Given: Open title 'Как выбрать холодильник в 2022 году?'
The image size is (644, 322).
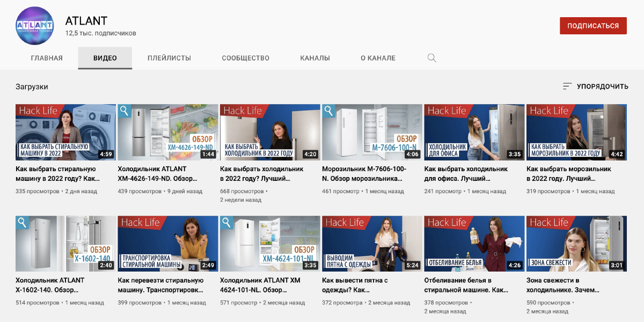Looking at the screenshot, I should click(x=261, y=174).
